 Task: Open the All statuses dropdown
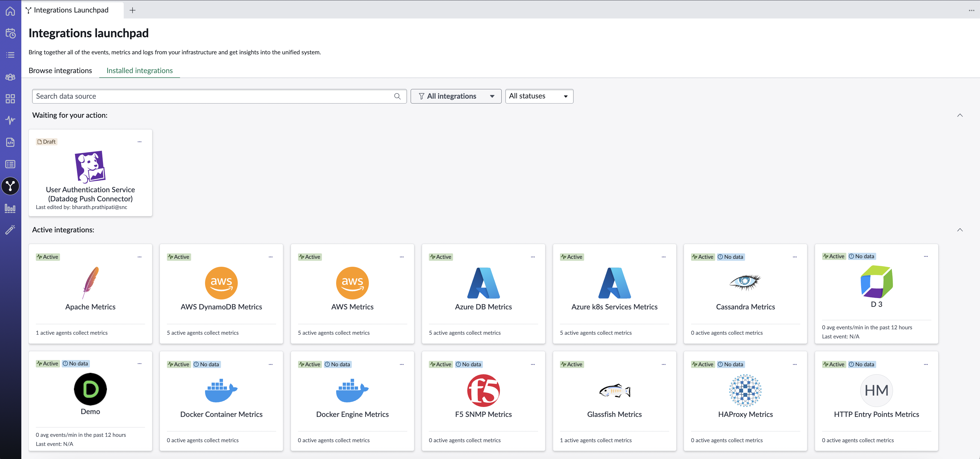[539, 96]
